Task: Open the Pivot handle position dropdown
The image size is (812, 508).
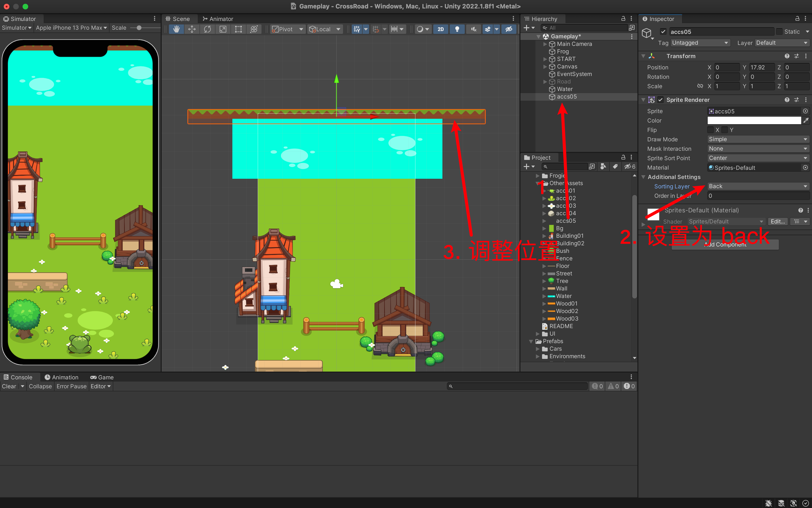Action: (x=288, y=29)
